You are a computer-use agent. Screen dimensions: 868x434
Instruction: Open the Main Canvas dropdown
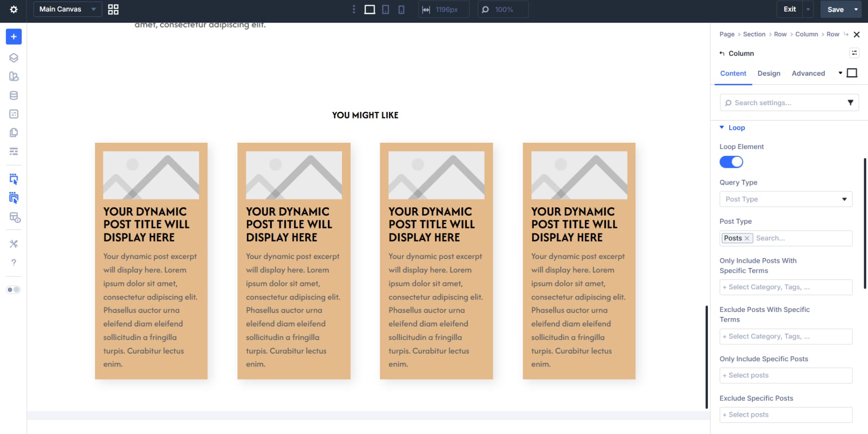coord(67,9)
